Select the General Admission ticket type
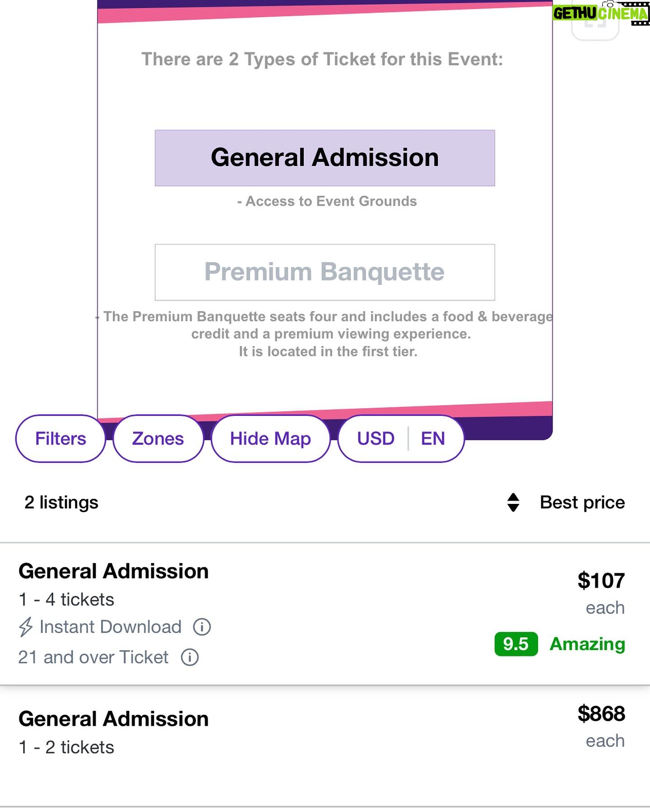Image resolution: width=650 pixels, height=812 pixels. pos(325,158)
